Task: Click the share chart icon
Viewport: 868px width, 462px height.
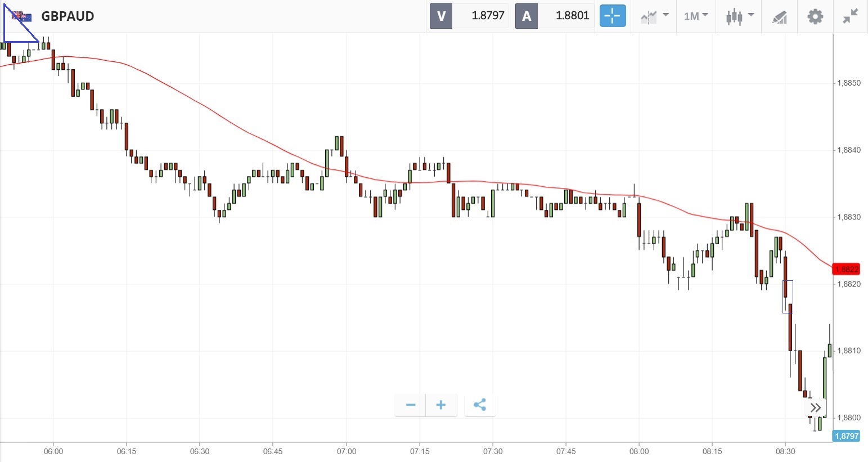Action: tap(480, 405)
